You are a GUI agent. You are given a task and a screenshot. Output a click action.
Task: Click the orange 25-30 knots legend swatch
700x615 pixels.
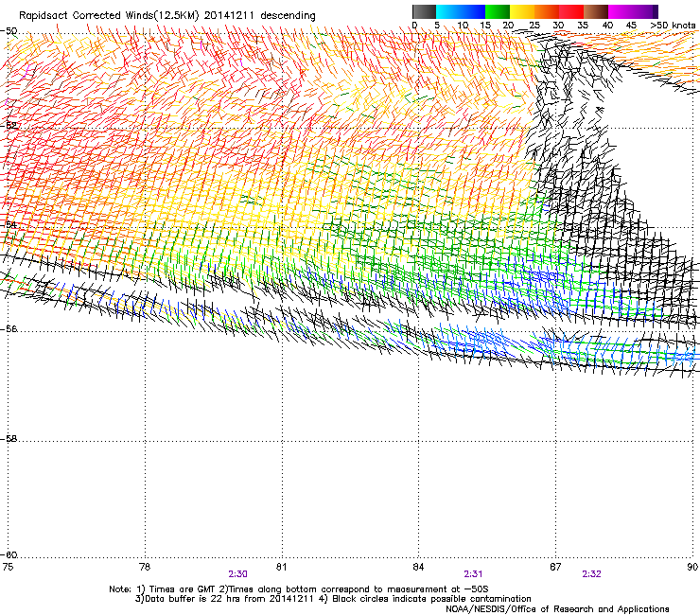(547, 11)
